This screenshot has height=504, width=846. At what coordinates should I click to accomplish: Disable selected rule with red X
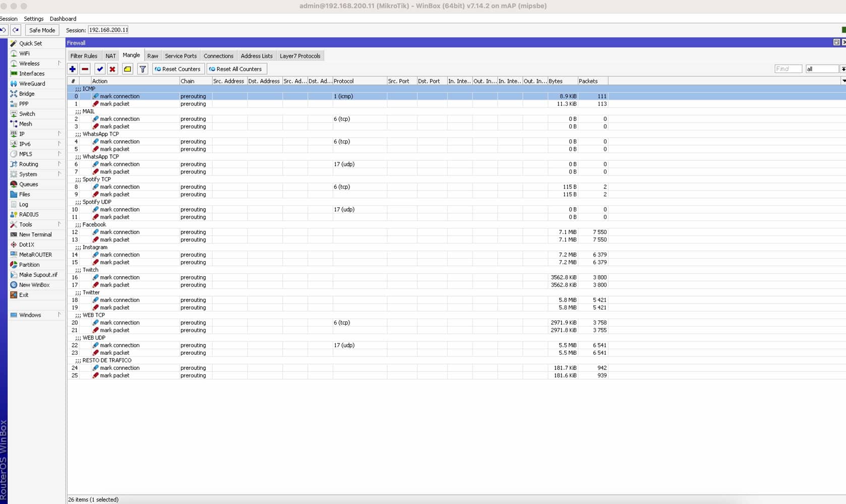tap(112, 69)
